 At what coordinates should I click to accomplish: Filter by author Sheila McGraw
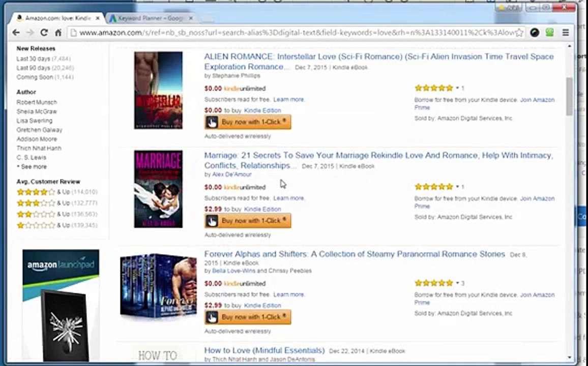(37, 112)
